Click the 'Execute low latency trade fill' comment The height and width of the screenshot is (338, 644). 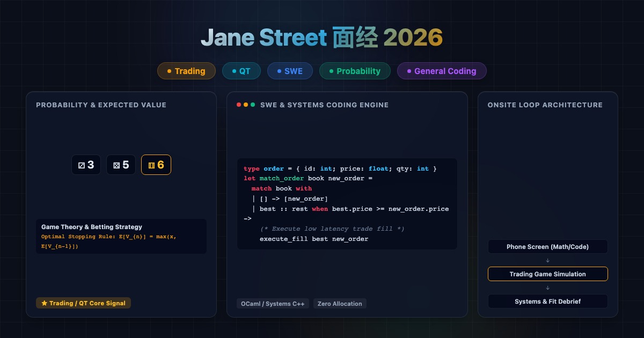tap(332, 229)
